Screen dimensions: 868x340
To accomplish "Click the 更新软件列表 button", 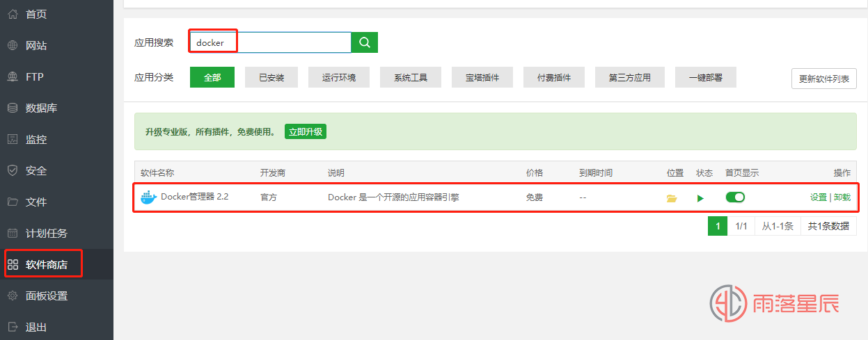I will coord(824,79).
